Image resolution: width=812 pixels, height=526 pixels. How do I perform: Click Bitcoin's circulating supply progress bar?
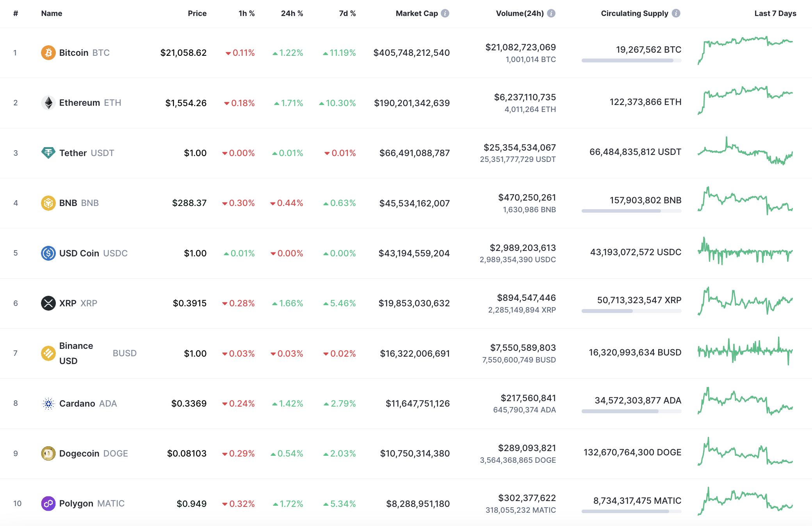pyautogui.click(x=631, y=60)
